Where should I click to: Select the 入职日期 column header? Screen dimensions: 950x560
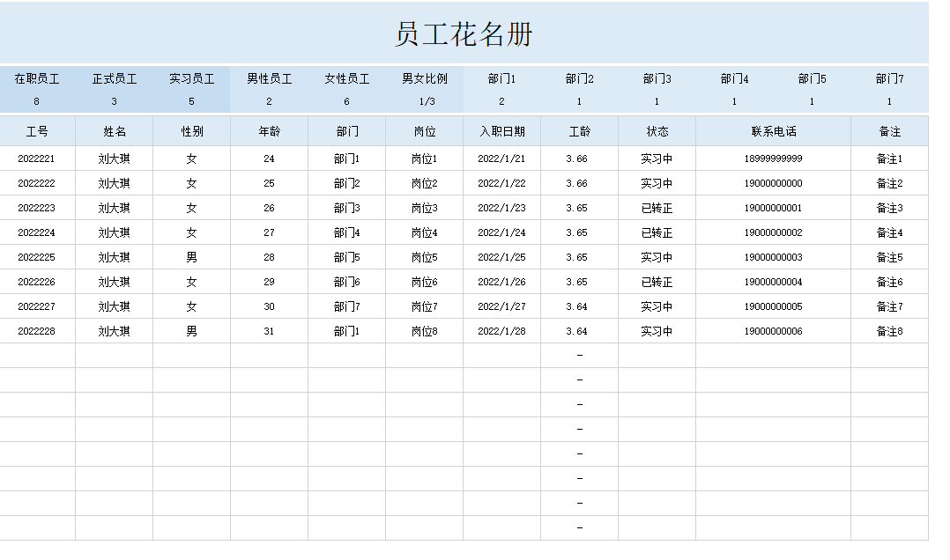point(501,132)
